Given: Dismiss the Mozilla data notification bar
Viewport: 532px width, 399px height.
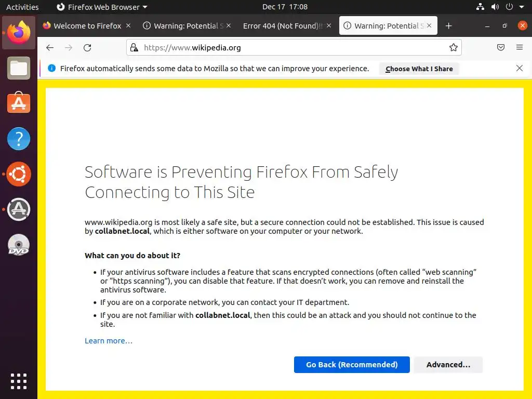Looking at the screenshot, I should (x=520, y=68).
